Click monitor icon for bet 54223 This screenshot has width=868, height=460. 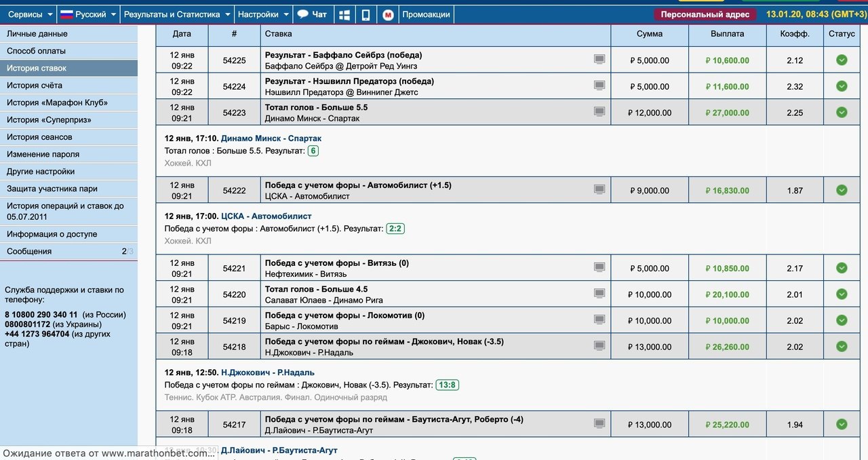coord(599,112)
